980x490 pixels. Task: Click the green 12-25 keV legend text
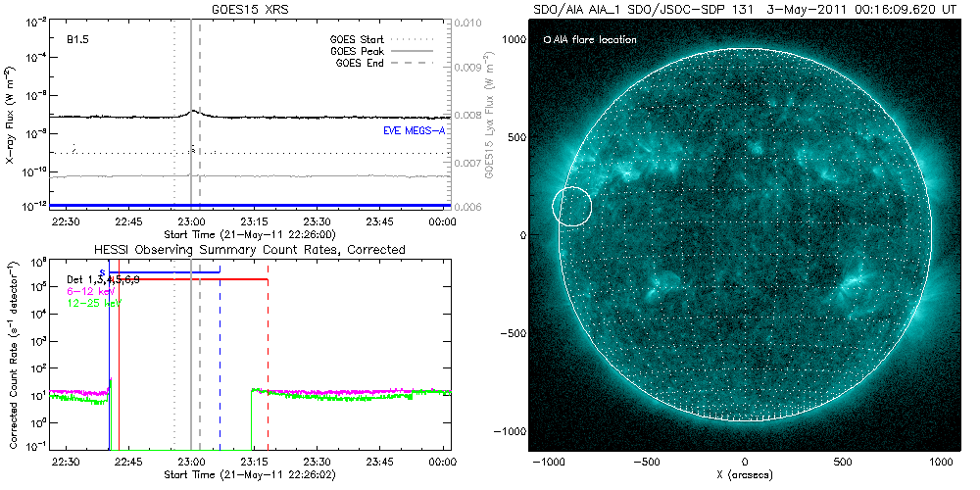94,304
